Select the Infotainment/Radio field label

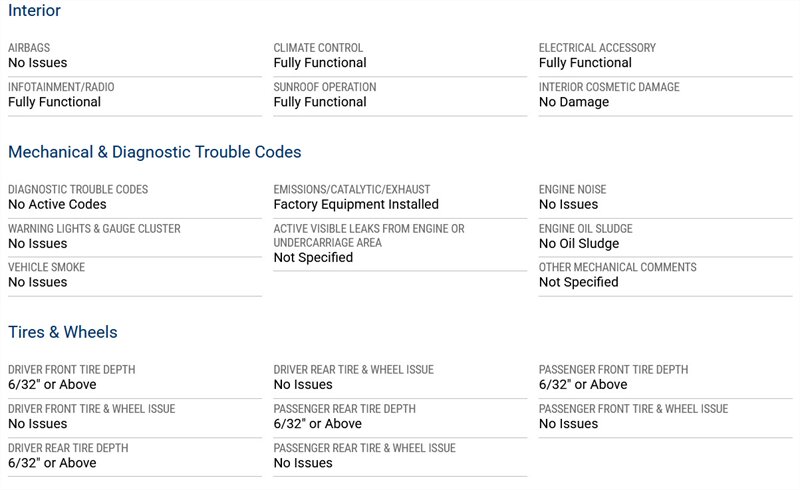click(54, 87)
